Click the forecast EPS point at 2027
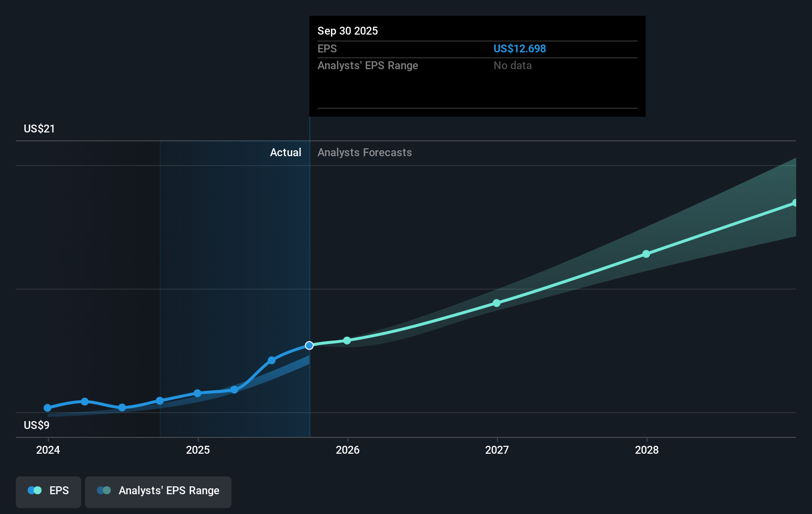Viewport: 812px width, 514px height. [496, 303]
